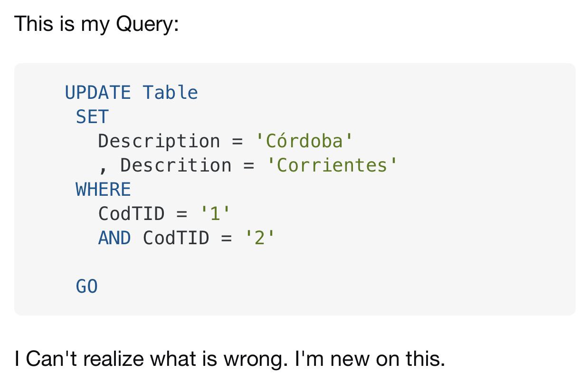Click the 'Corrientes' string literal
Viewport: 580px width, 392px height.
click(x=332, y=165)
